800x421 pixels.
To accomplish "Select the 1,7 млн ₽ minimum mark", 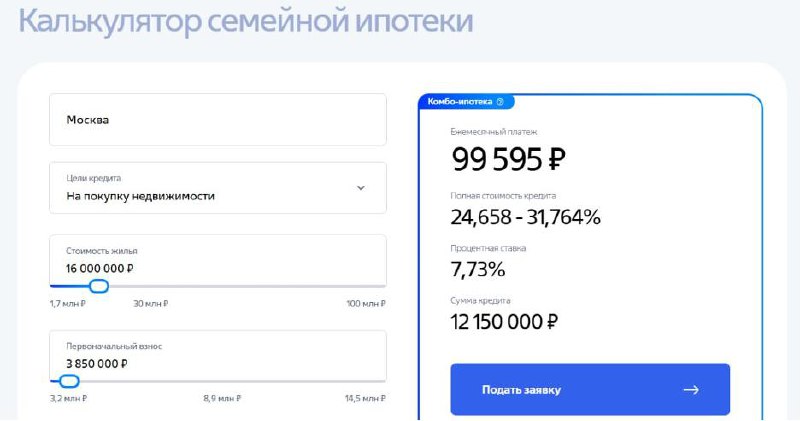I will [x=67, y=304].
